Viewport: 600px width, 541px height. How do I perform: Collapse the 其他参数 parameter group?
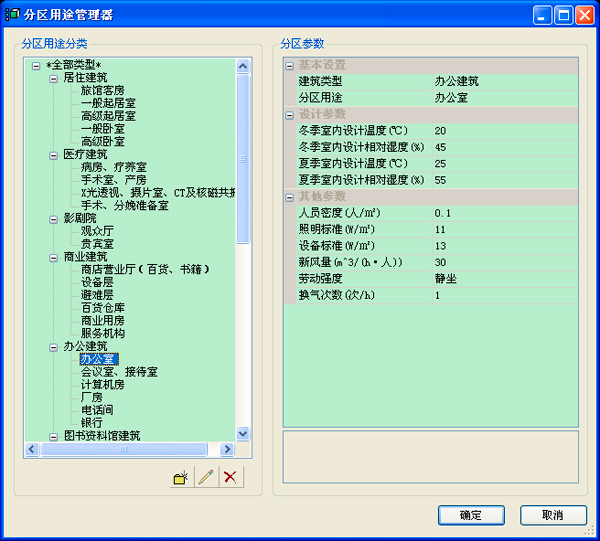[290, 196]
